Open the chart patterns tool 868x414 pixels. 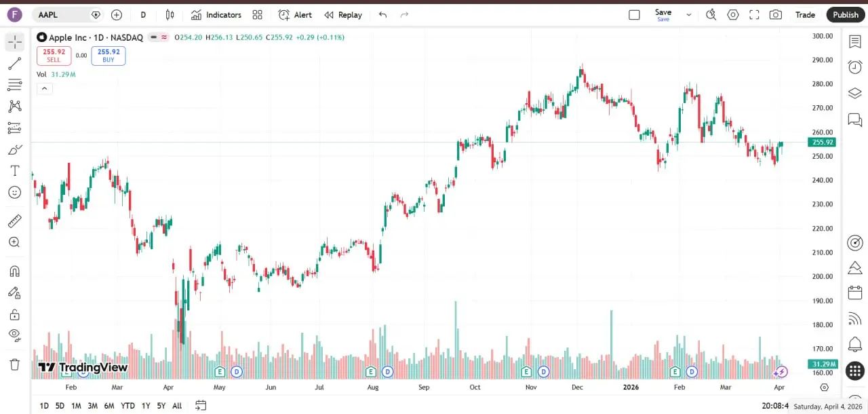15,106
